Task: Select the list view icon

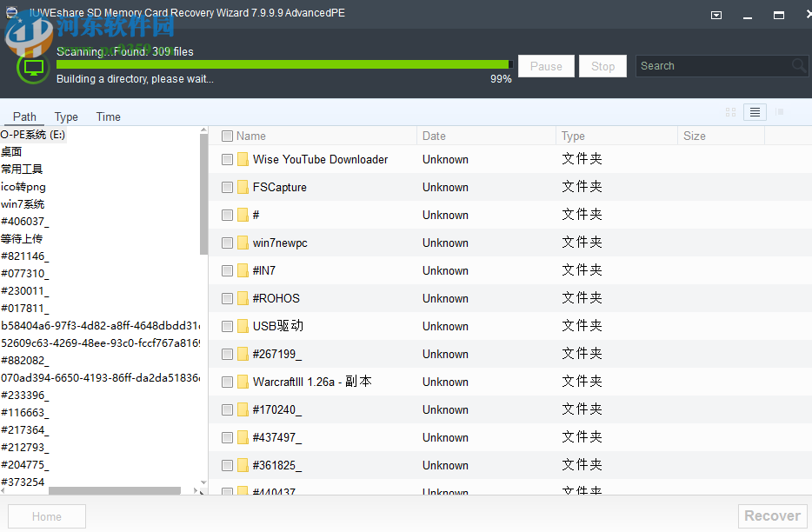Action: pos(755,111)
